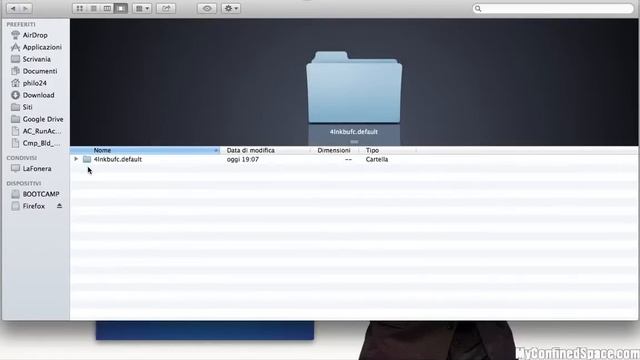
Task: Sort by the Dimensioni column
Action: [x=334, y=150]
